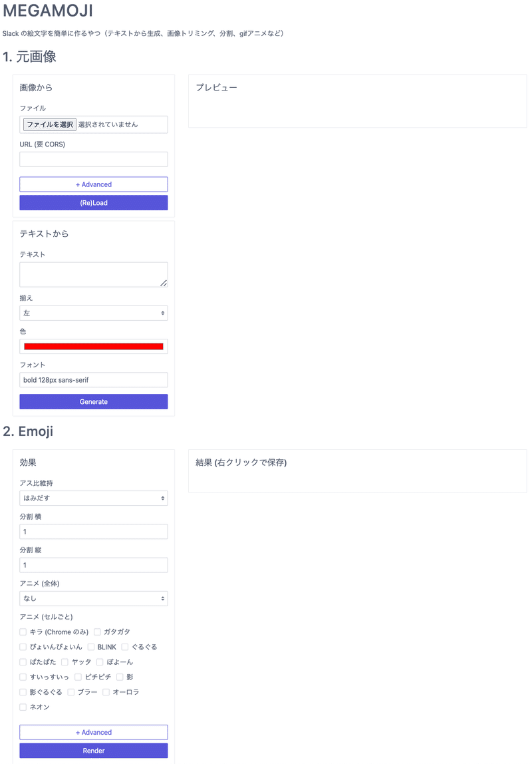Tick the ぱたぱた checkbox
The image size is (532, 764).
(23, 662)
